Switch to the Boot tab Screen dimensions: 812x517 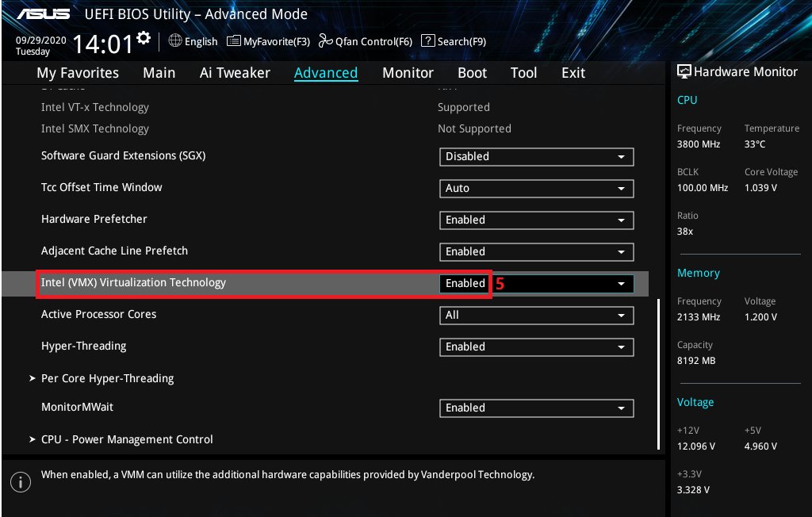[472, 73]
